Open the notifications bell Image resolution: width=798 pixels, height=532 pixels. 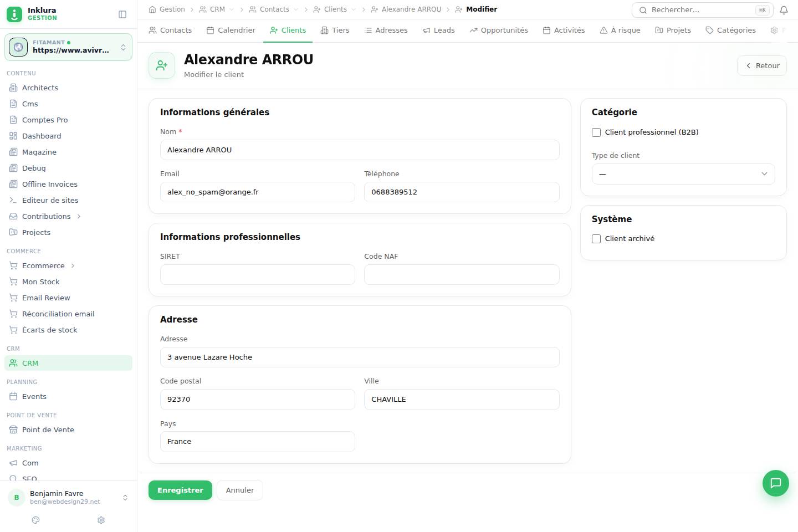[784, 10]
